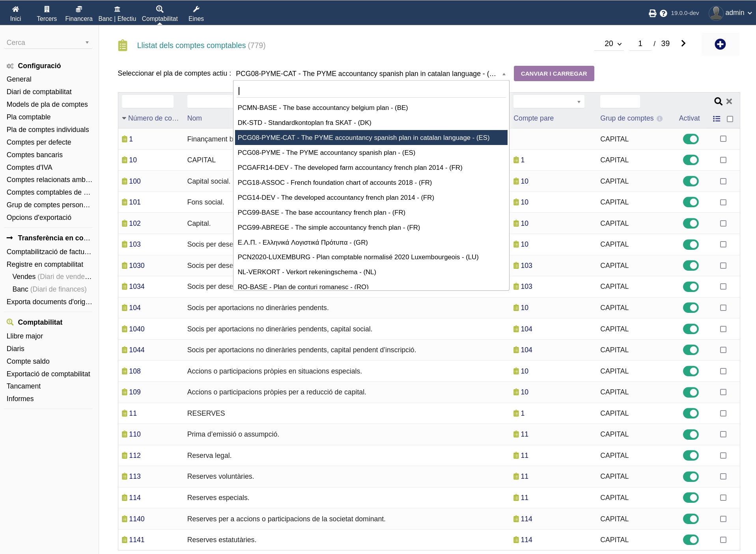
Task: Toggle Activat switch for account 1044
Action: (x=691, y=350)
